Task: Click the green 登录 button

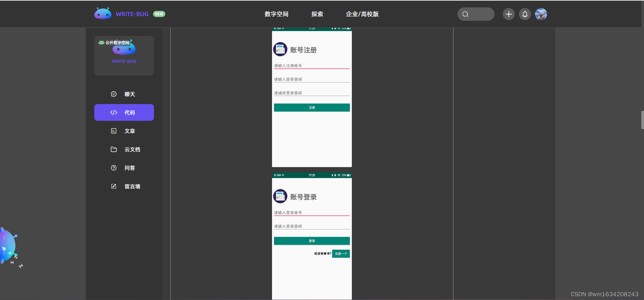Action: (312, 241)
